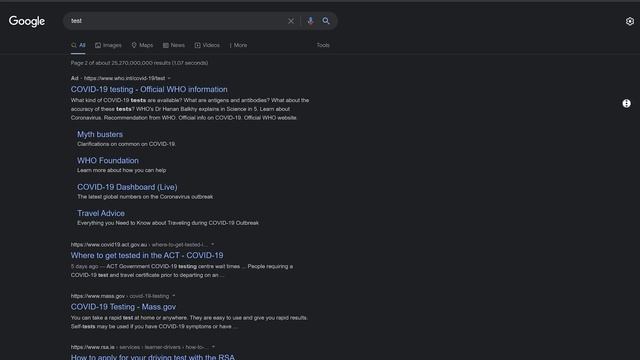This screenshot has height=360, width=640.
Task: Open COVID-19 Testing Mass.gov result
Action: [123, 307]
